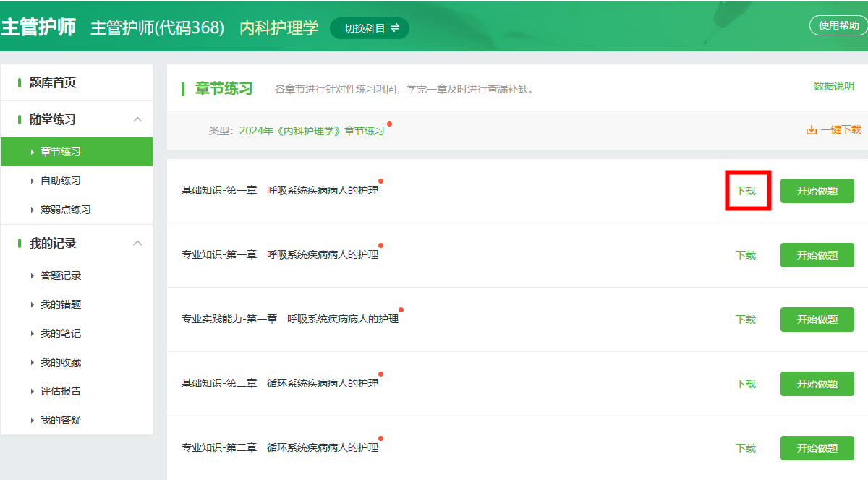Open 我的收藏 page
The width and height of the screenshot is (868, 480).
[x=61, y=362]
